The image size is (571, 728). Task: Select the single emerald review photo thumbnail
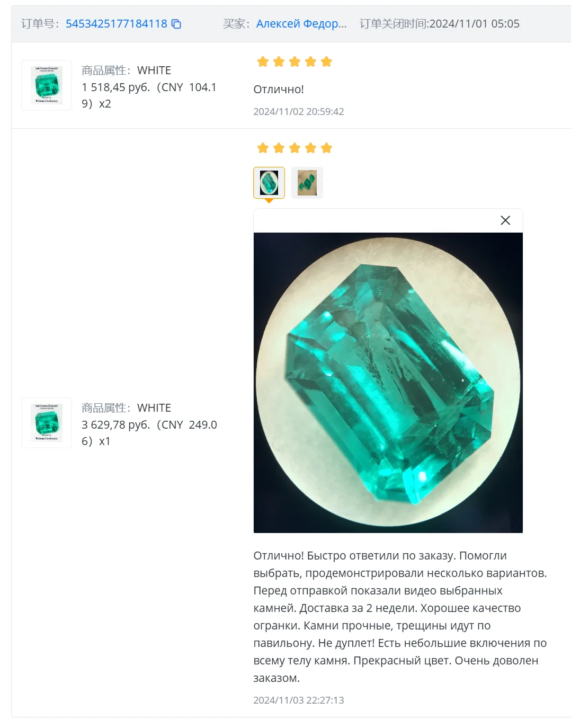(269, 183)
